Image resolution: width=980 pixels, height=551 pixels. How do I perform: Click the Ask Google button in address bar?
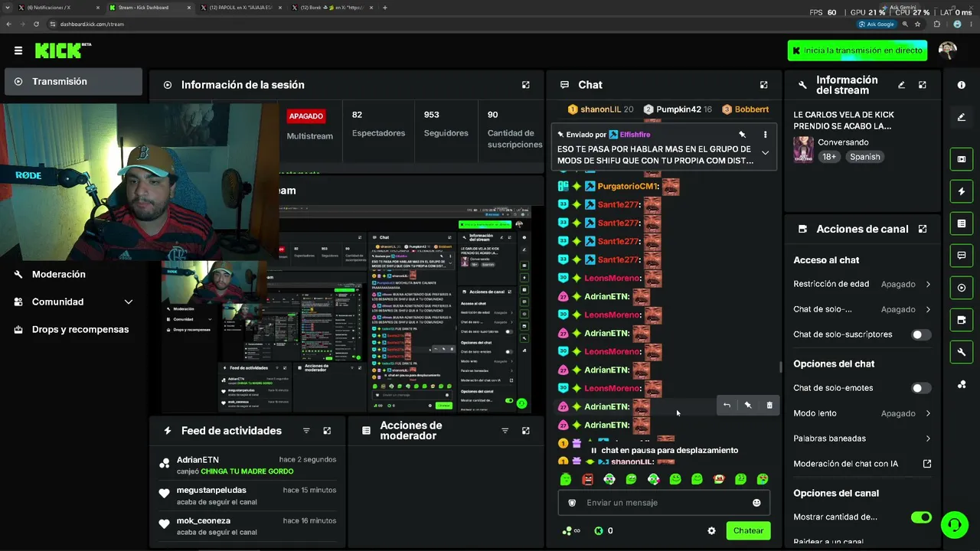(x=876, y=24)
